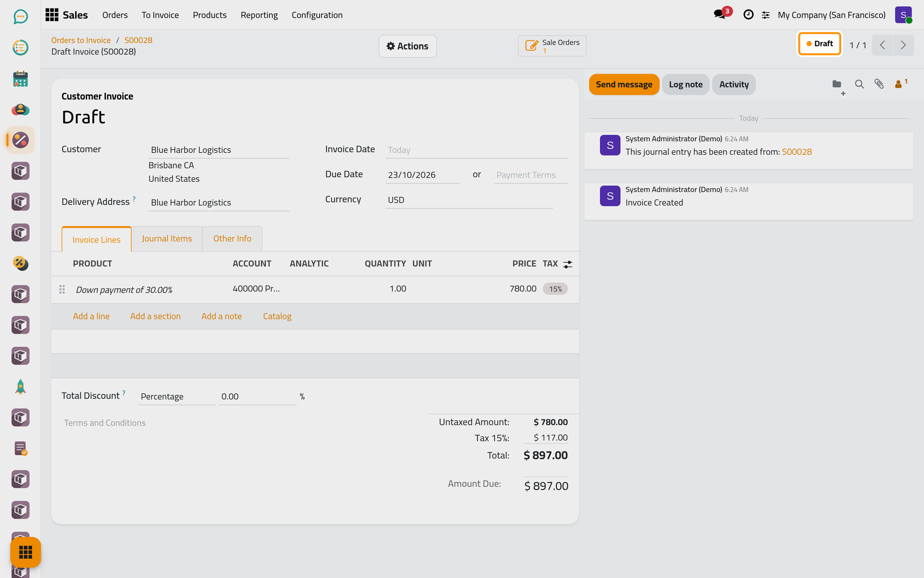Open the Discuss app in sidebar

pyautogui.click(x=20, y=17)
